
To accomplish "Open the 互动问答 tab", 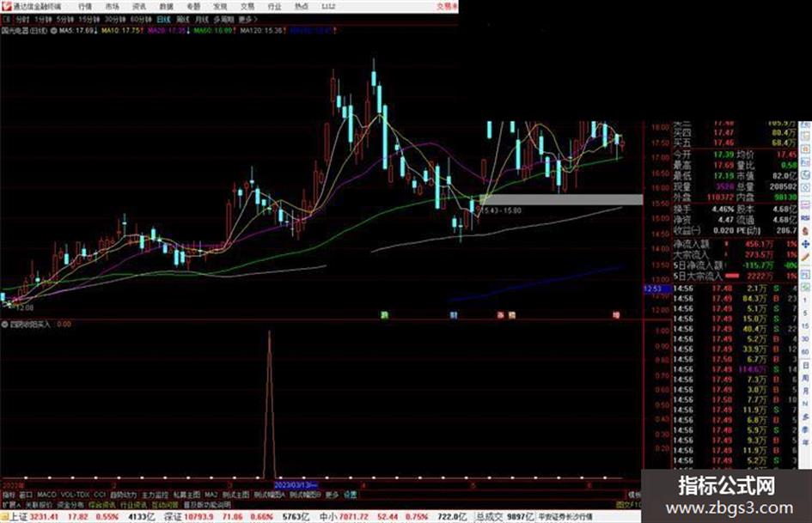I will [x=165, y=505].
